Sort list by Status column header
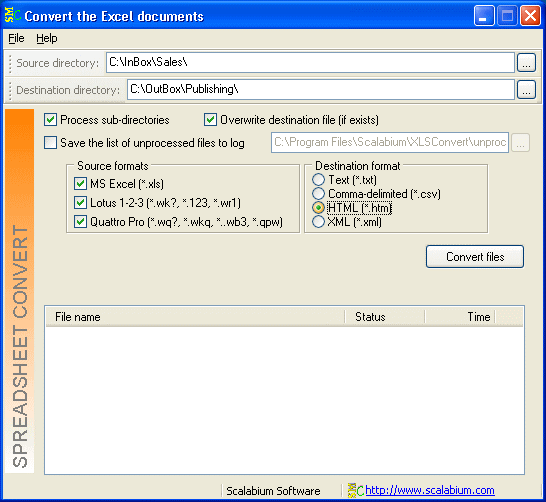Image resolution: width=546 pixels, height=502 pixels. coord(385,317)
